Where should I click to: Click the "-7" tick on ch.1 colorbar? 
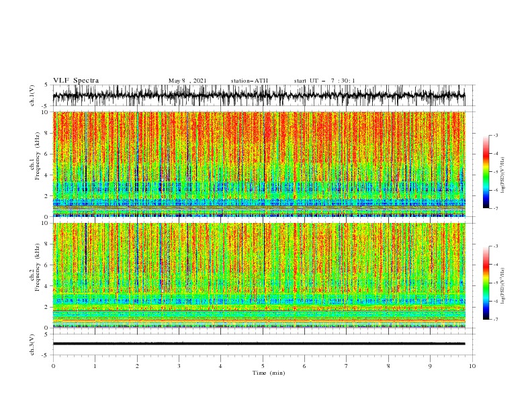[x=495, y=209]
